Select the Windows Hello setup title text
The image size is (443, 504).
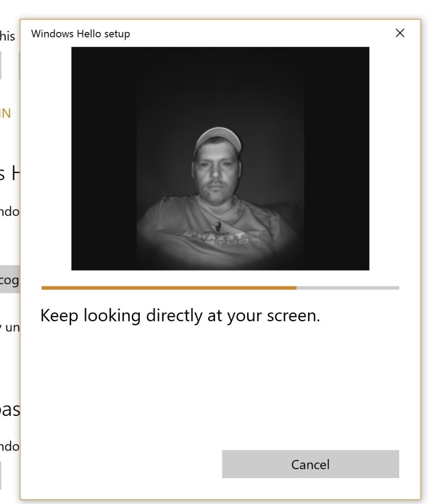tap(80, 33)
